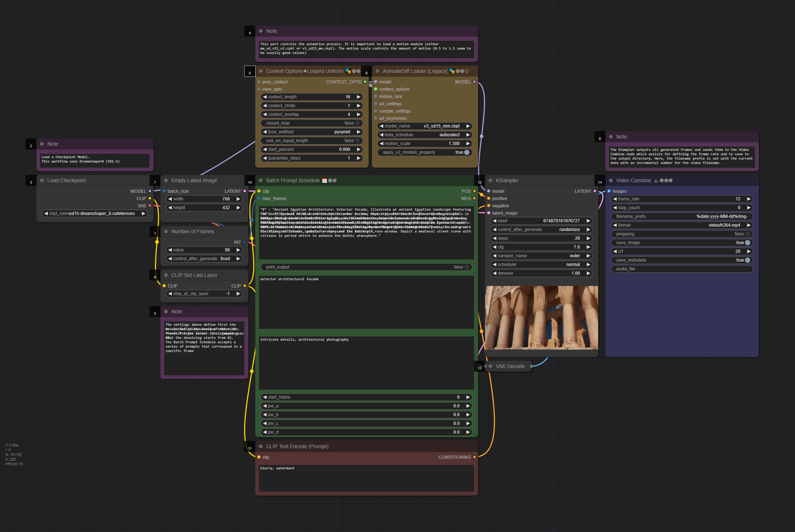The height and width of the screenshot is (532, 795).
Task: Open the scheduler normal dropdown
Action: point(542,265)
